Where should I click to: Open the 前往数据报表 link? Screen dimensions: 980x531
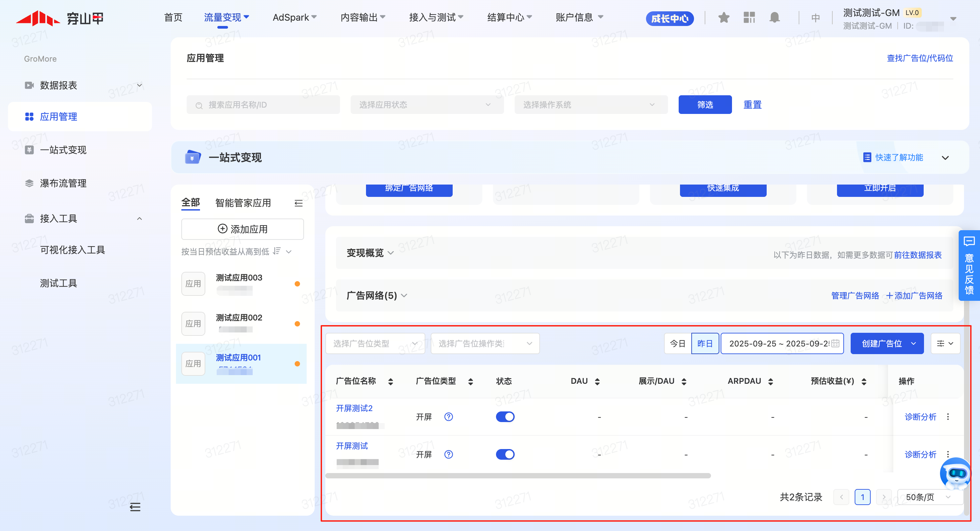[x=918, y=255]
